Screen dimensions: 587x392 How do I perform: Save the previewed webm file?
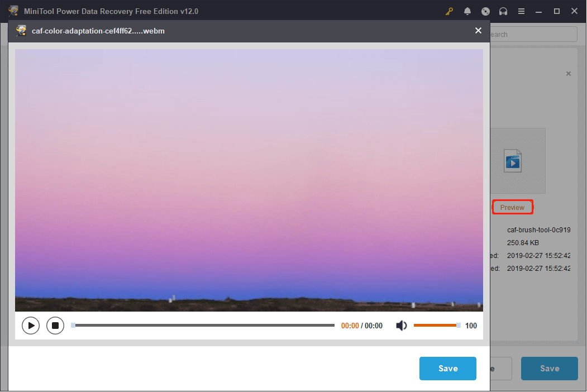pyautogui.click(x=448, y=369)
